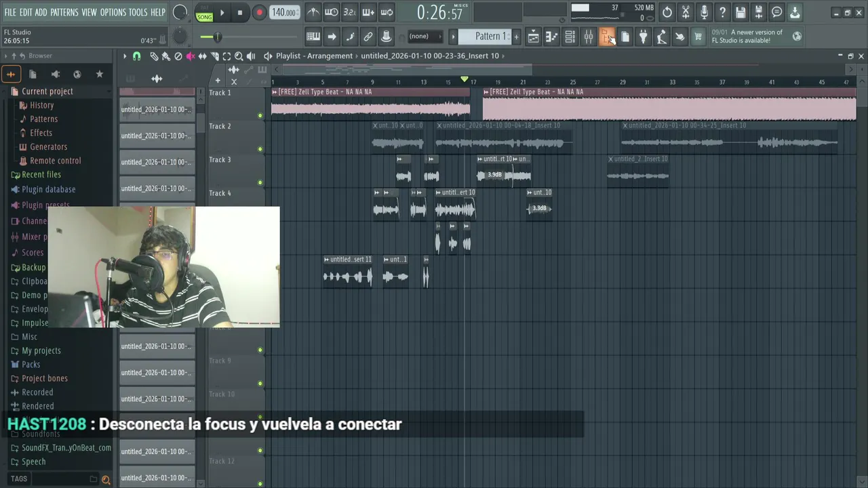Toggle the metronome icon
This screenshot has width=868, height=488.
pos(313,12)
